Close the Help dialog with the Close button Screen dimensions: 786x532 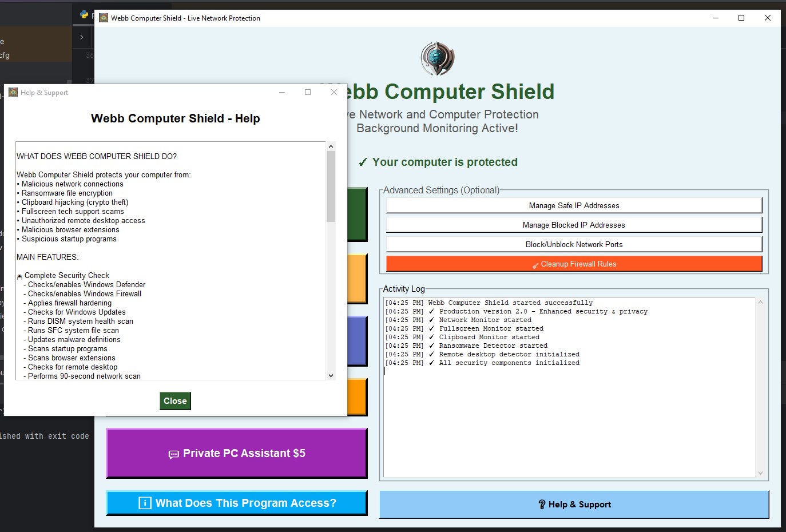click(175, 400)
